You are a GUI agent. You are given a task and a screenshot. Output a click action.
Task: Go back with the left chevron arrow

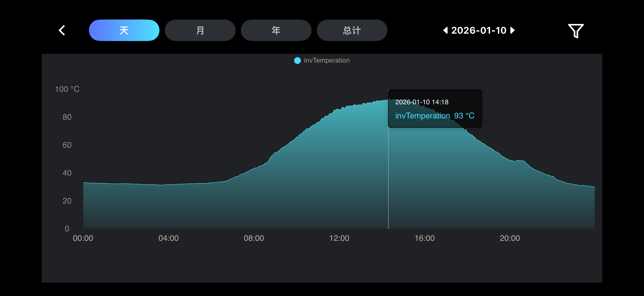coord(62,30)
